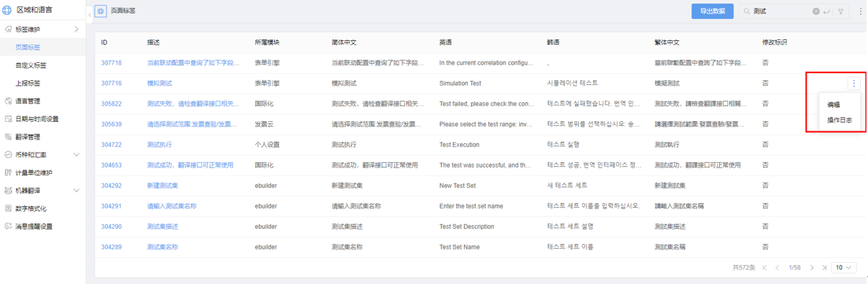Open ID link 307718
Viewport: 868px width, 284px height.
(x=111, y=63)
